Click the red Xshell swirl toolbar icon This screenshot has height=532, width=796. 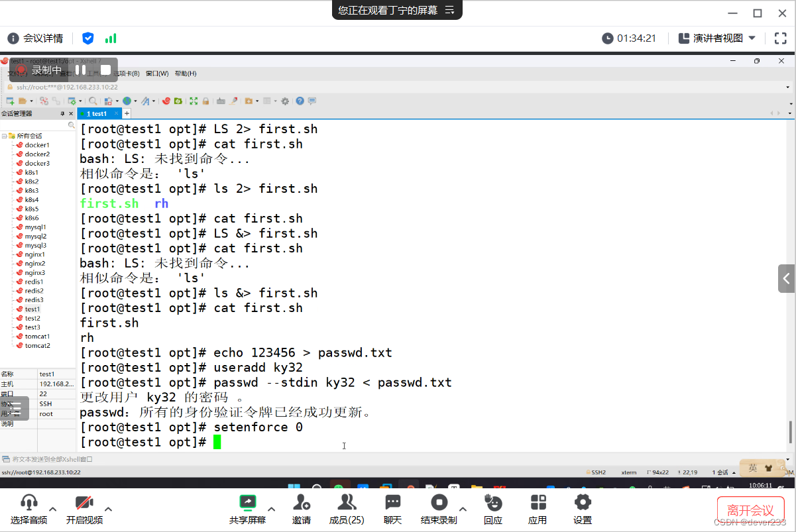click(x=166, y=101)
